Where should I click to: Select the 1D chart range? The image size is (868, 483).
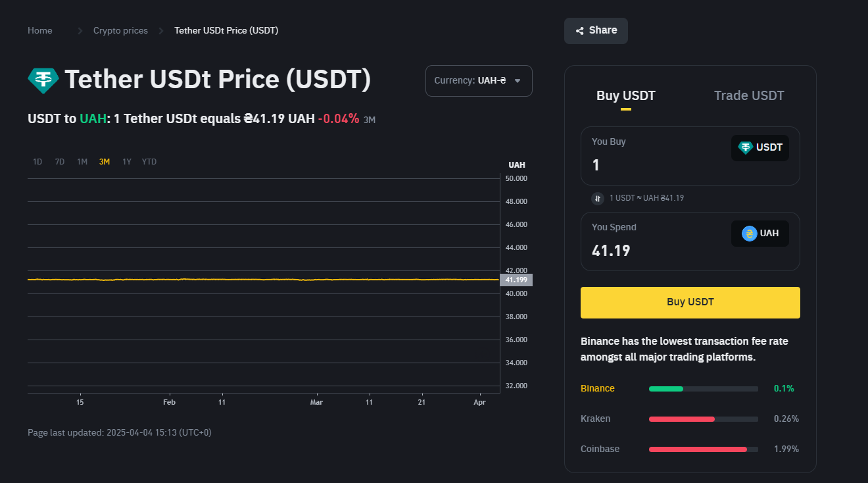[37, 162]
